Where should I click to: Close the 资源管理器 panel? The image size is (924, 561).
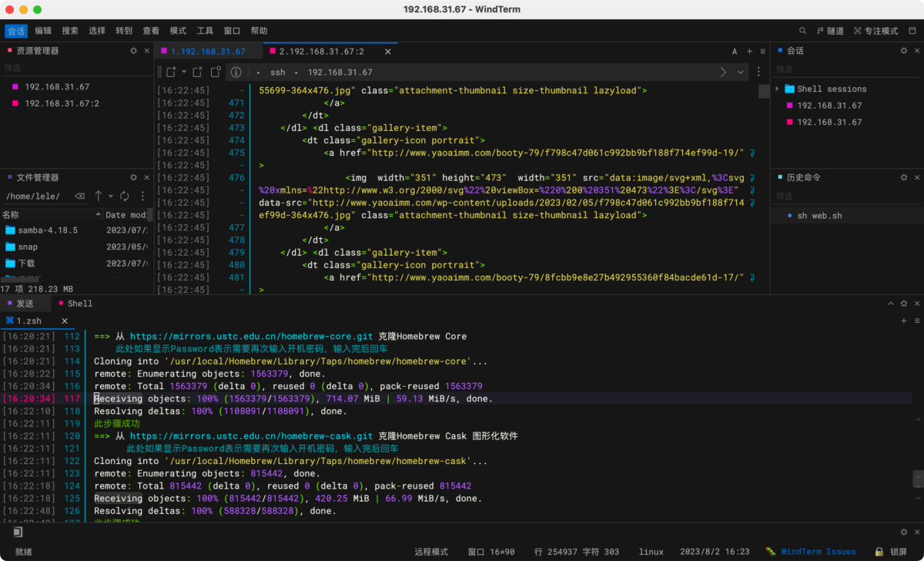[146, 51]
